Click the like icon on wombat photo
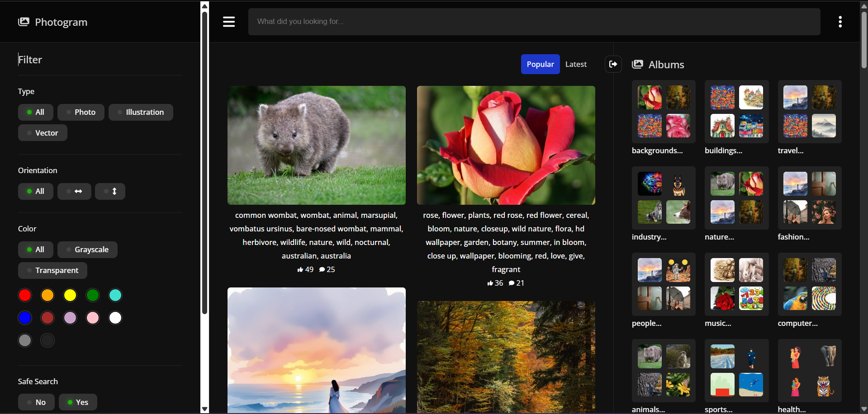The image size is (868, 414). coord(300,269)
